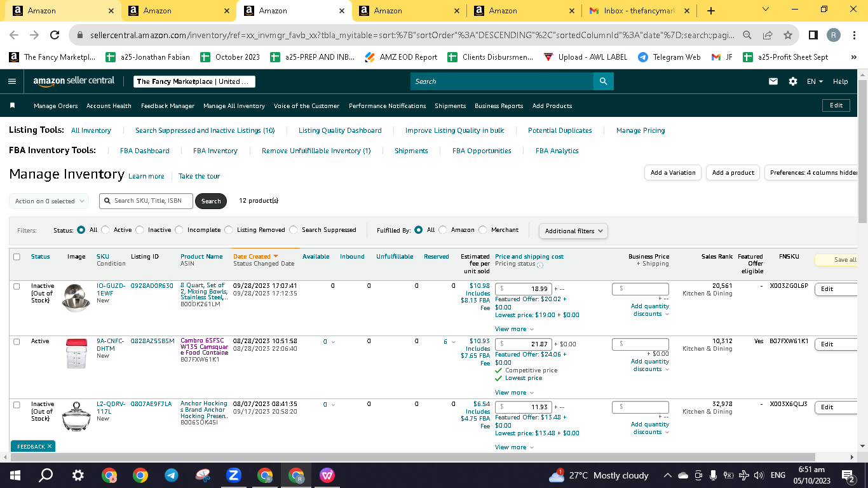This screenshot has width=868, height=488.
Task: Open the messages mail icon
Action: click(773, 81)
